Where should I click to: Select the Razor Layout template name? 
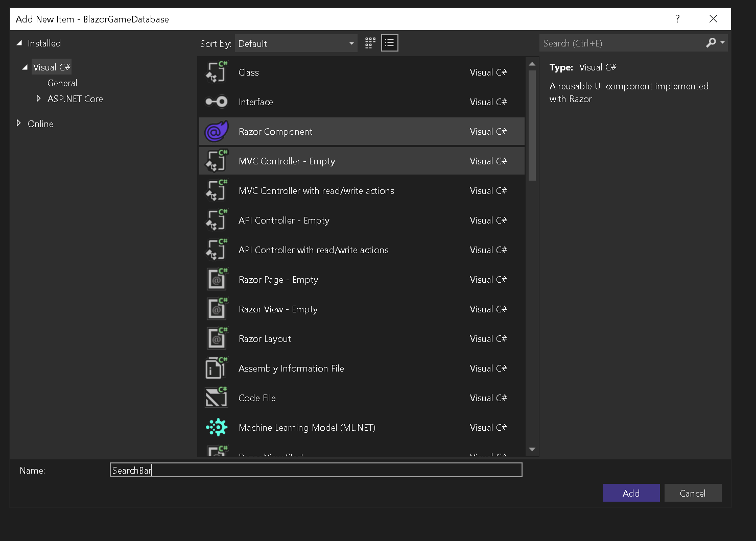point(265,339)
